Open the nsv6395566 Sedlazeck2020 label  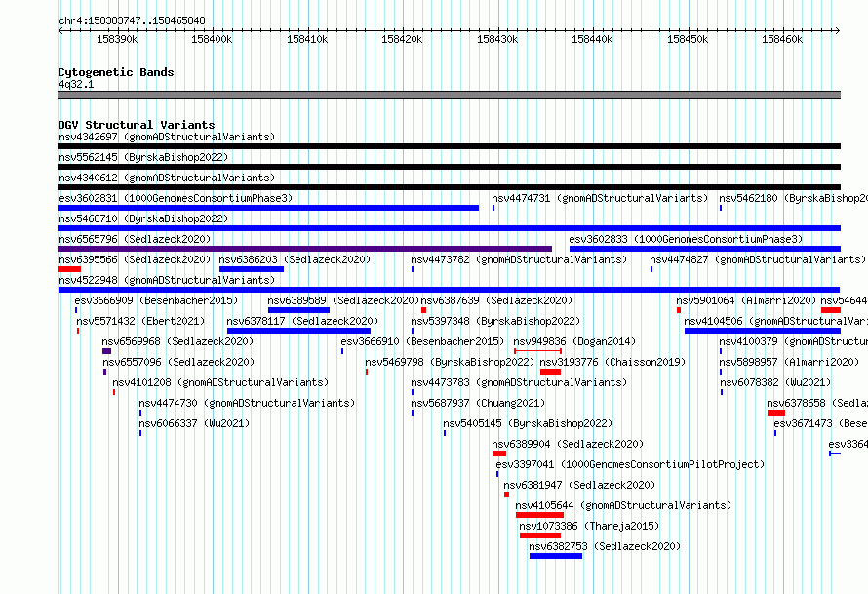point(135,259)
